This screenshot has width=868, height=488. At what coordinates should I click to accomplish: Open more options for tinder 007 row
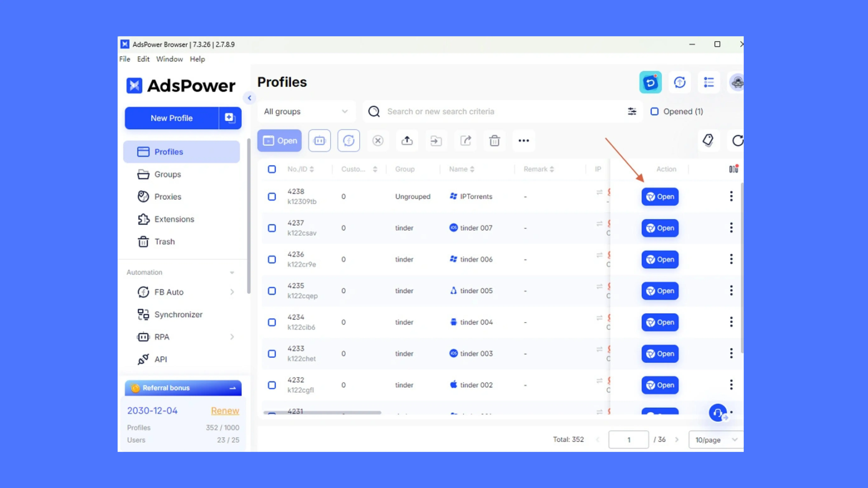coord(731,228)
